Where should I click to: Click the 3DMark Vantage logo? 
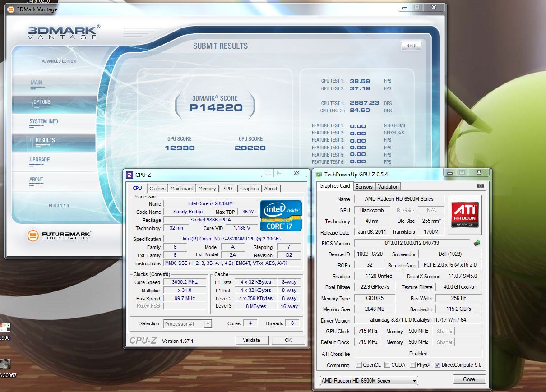(63, 32)
